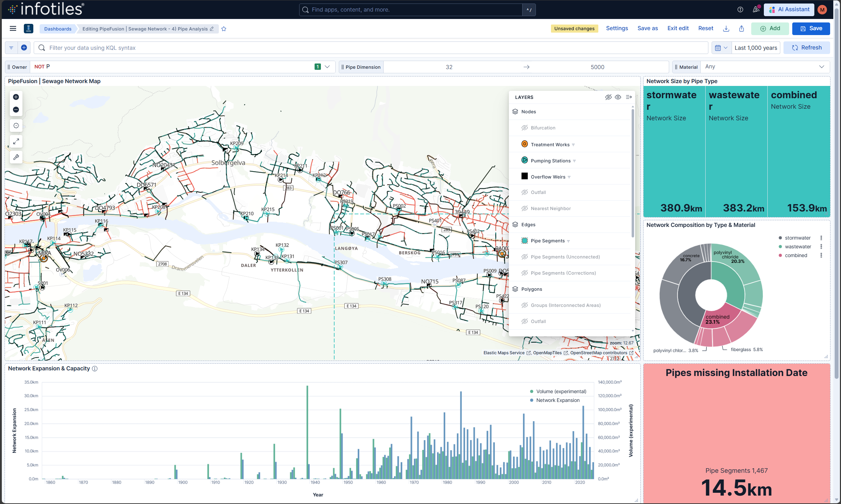Show the Outfall nodes layer
This screenshot has width=841, height=504.
(525, 192)
